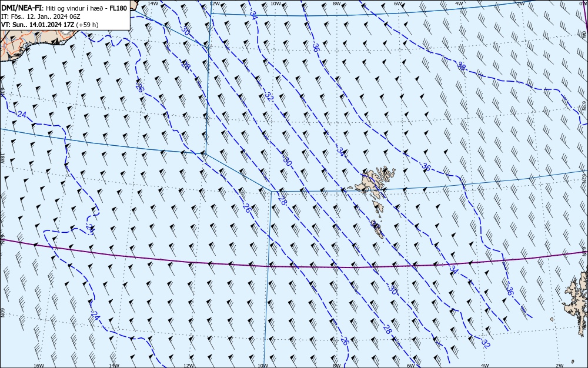
Task: Click the FL180 flight level text
Action: [118, 8]
